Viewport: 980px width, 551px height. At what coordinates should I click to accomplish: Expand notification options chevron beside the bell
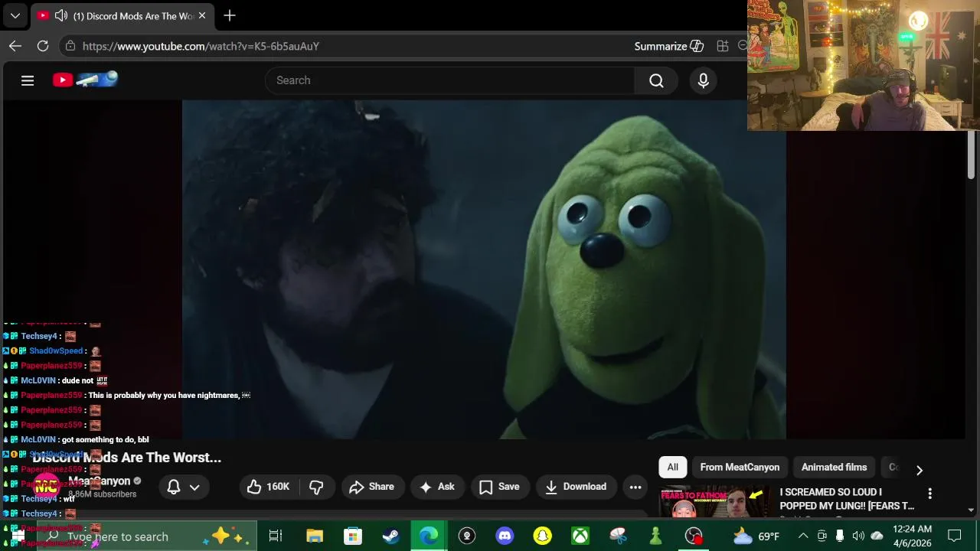(x=194, y=487)
